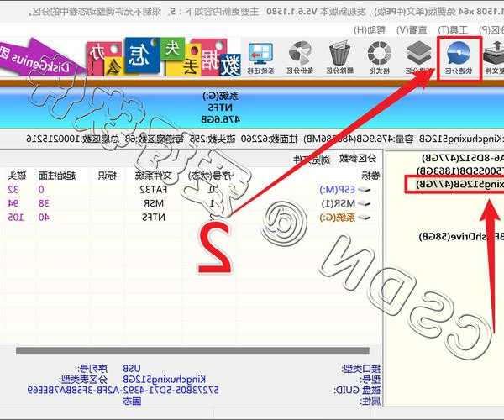504x420 pixels.
Task: Click the drive icon beside 系统(G:)
Action: 364,218
